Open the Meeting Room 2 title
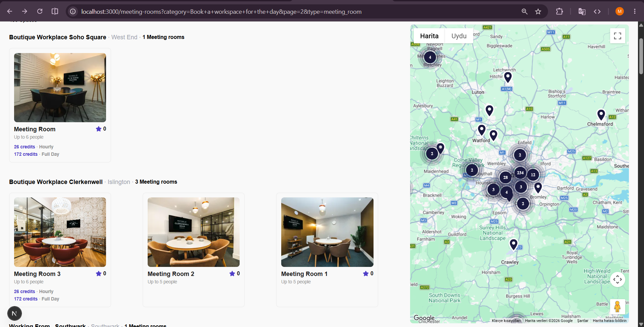This screenshot has height=327, width=644. pos(171,274)
